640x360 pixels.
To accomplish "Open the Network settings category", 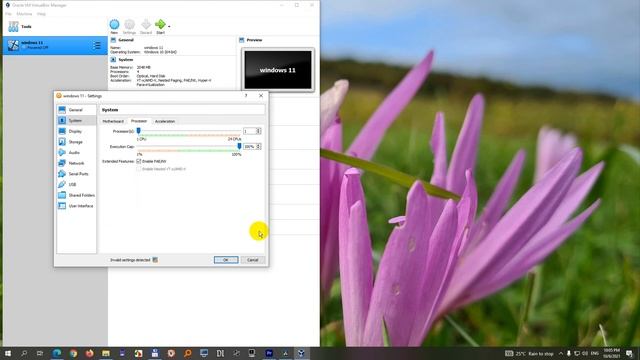I will coord(76,163).
